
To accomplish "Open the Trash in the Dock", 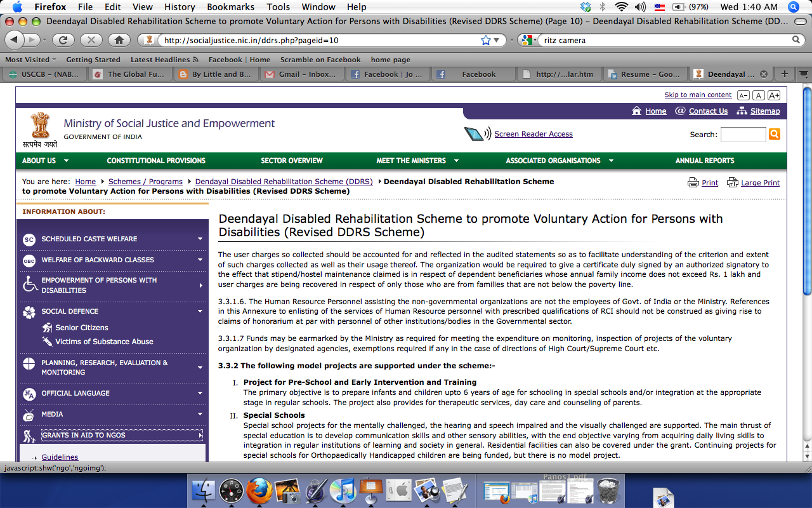I will tap(609, 491).
